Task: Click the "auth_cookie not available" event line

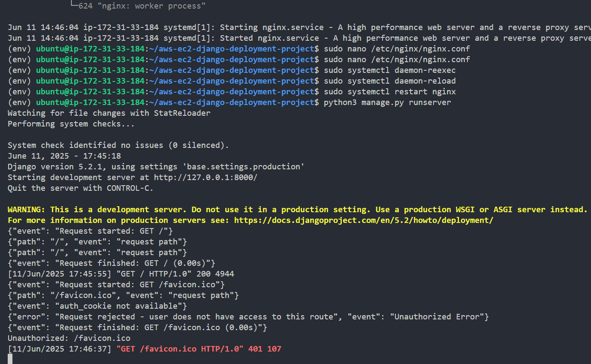Action: tap(97, 306)
